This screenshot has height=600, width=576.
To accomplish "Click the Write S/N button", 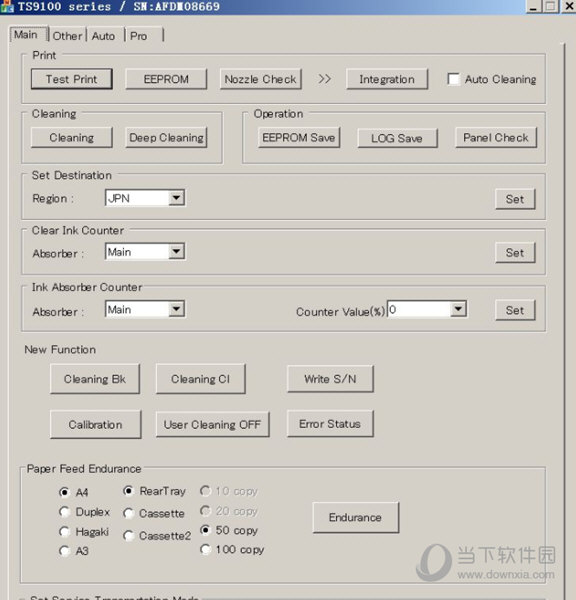I will (330, 379).
